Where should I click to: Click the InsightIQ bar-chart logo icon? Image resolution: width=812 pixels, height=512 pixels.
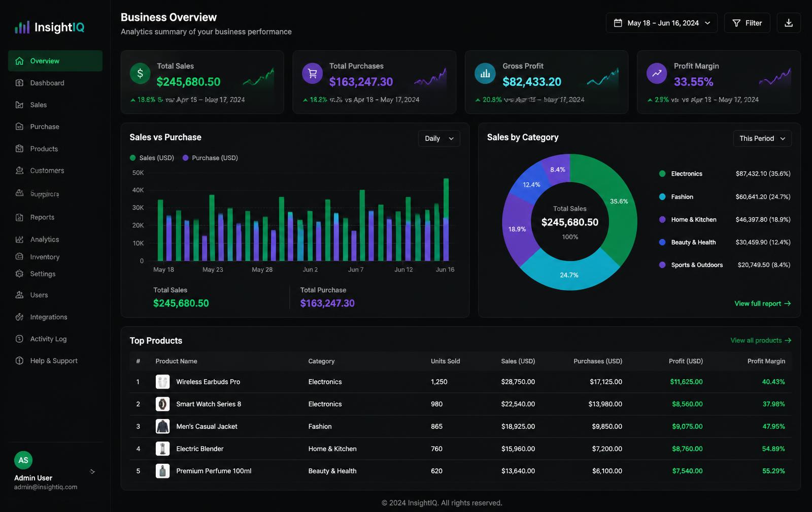point(22,27)
